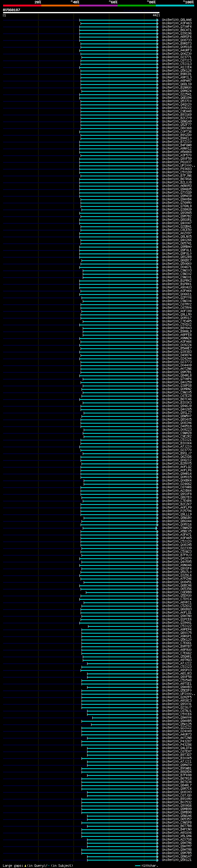Viewport: 197px width, 868px height.
Task: Select the UniRef100_B6TC46 label
Action: pyautogui.click(x=176, y=399)
